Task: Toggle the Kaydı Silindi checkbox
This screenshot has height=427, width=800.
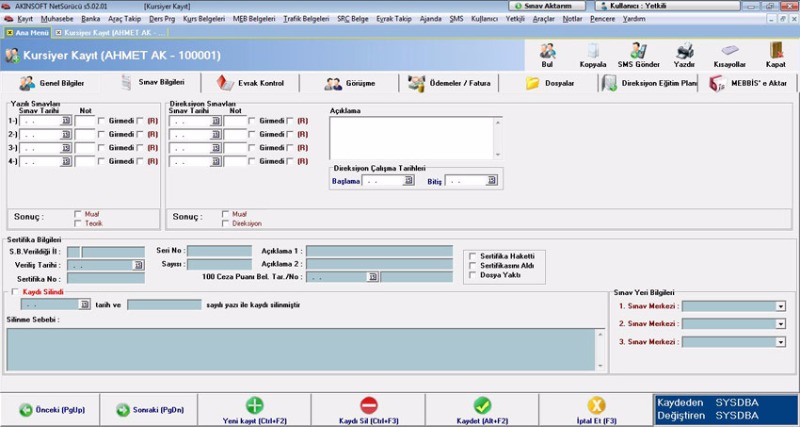Action: (x=13, y=292)
